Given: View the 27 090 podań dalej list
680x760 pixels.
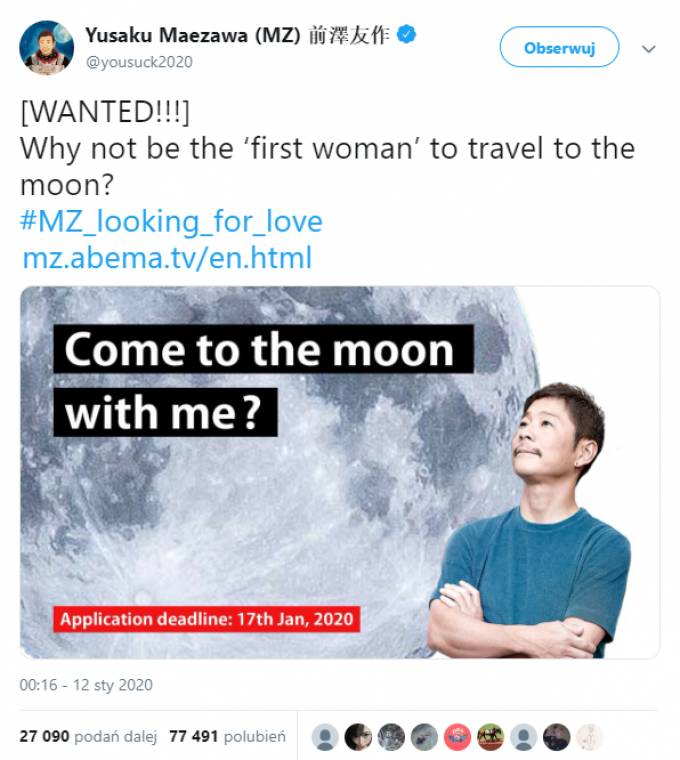Looking at the screenshot, I should 88,736.
